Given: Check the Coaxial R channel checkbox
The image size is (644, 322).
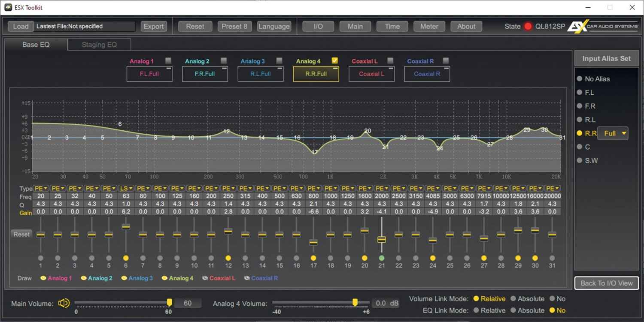Looking at the screenshot, I should [x=446, y=61].
